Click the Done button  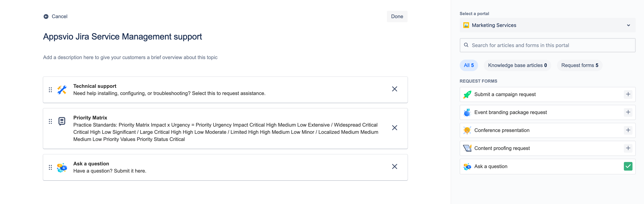[x=397, y=16]
